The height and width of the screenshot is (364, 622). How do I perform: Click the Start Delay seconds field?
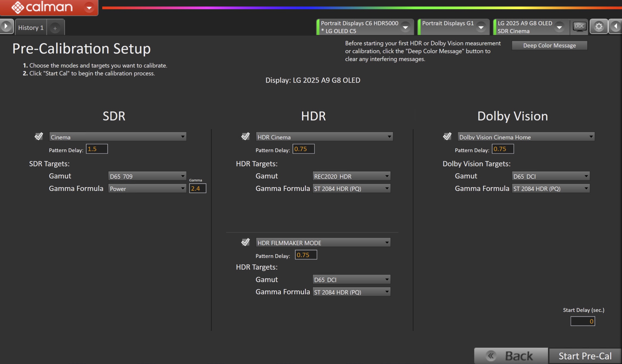582,321
